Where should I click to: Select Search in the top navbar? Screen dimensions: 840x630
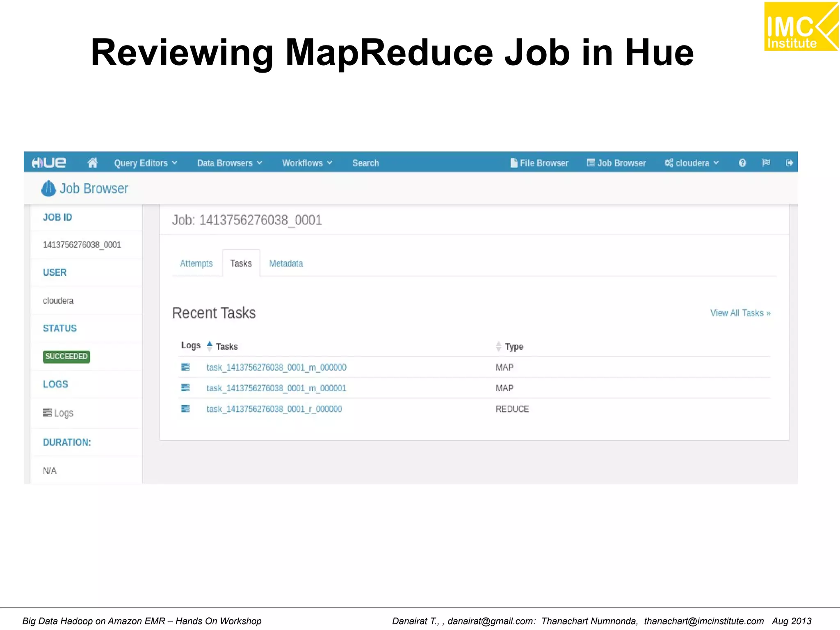coord(365,163)
